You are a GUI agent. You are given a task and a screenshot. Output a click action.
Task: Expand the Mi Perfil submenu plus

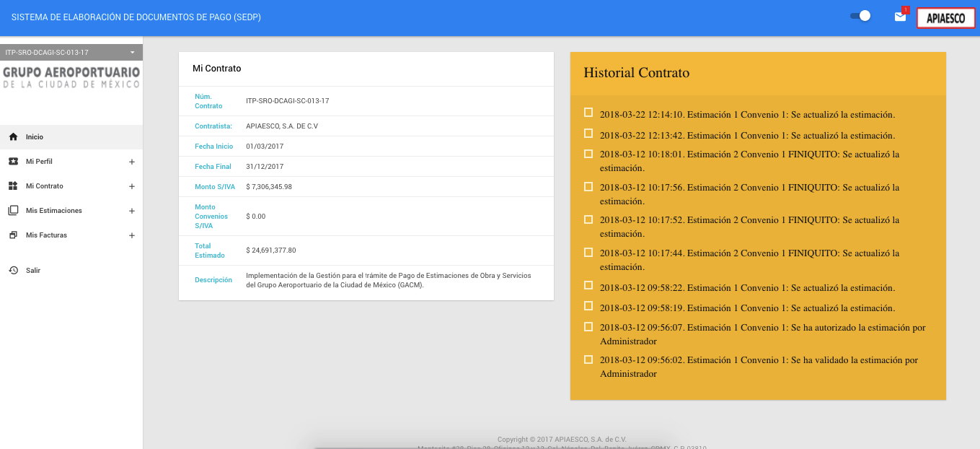pos(131,162)
